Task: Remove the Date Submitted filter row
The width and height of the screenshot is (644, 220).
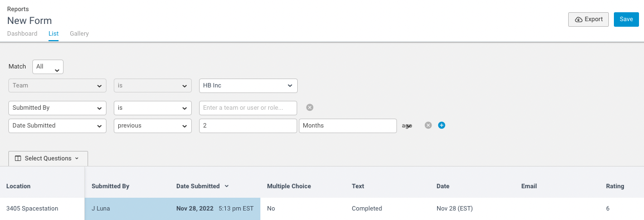Action: [428, 125]
